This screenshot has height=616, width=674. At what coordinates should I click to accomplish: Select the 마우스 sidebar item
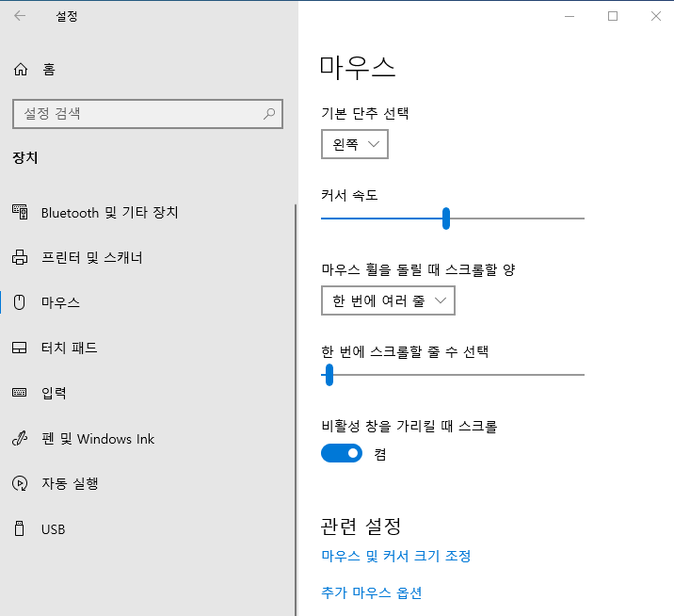point(148,302)
